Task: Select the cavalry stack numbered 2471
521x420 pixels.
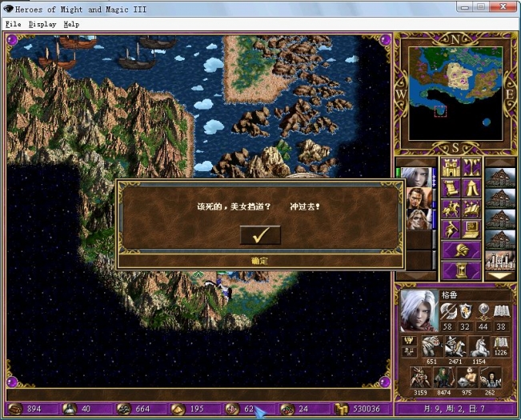Action: pyautogui.click(x=455, y=346)
